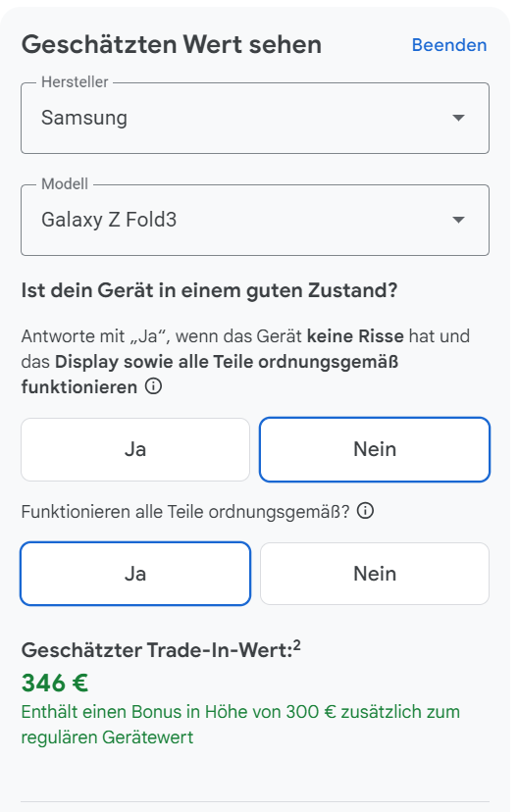Show info beside 'Funktionieren alle Teile ordnungsgemäß?'
Viewport: 518px width, 812px height.
point(366,511)
